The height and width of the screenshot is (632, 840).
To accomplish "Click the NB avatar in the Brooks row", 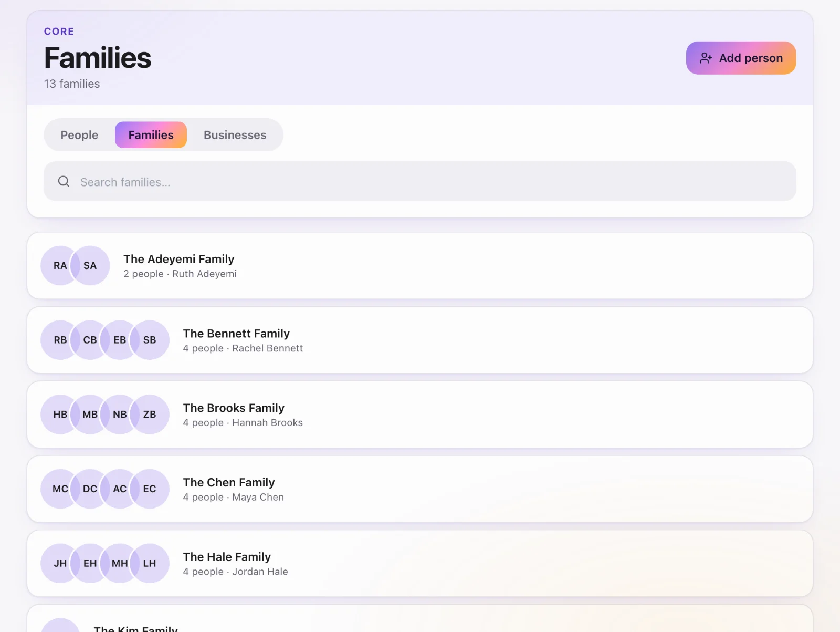I will coord(120,415).
